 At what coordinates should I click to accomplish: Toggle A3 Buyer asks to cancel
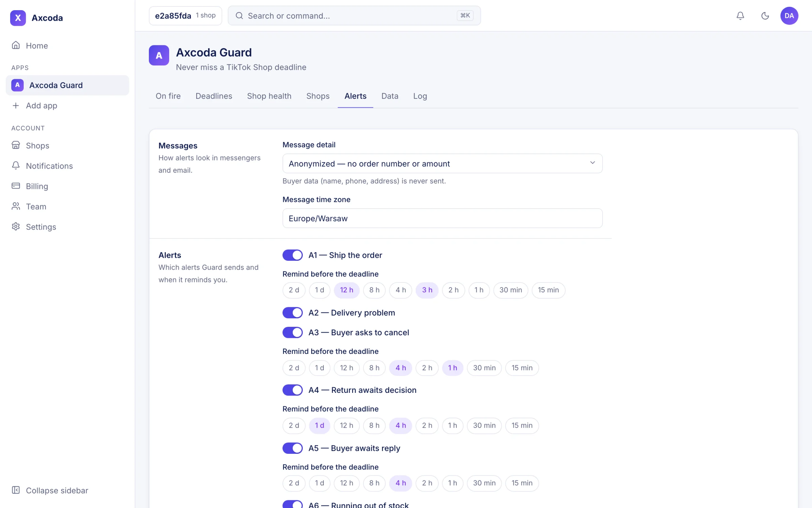pos(293,332)
